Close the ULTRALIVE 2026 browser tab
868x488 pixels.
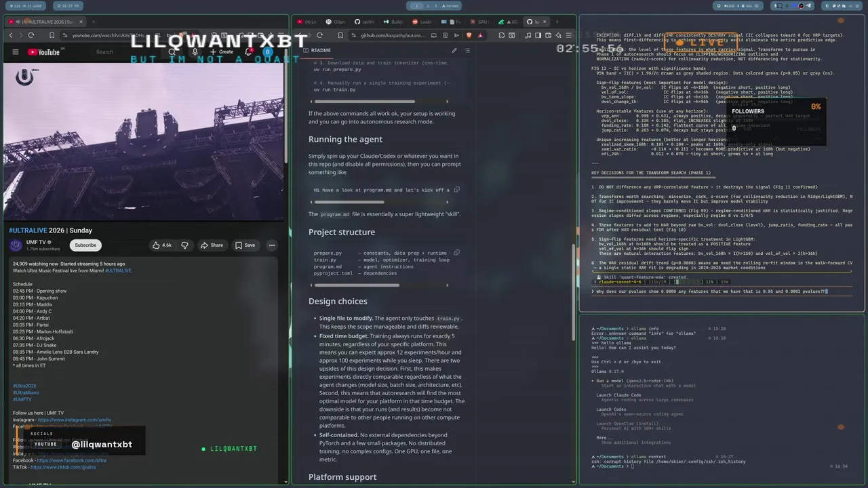tap(82, 22)
